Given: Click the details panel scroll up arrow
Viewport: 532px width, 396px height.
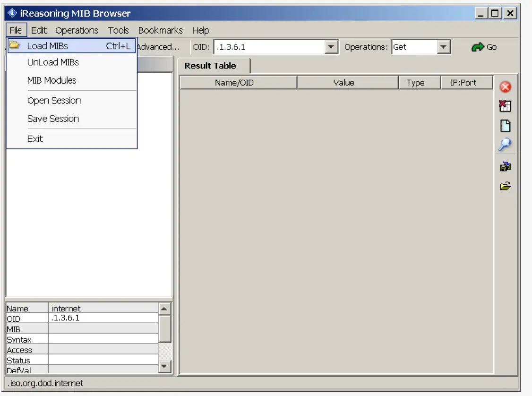Looking at the screenshot, I should point(164,309).
